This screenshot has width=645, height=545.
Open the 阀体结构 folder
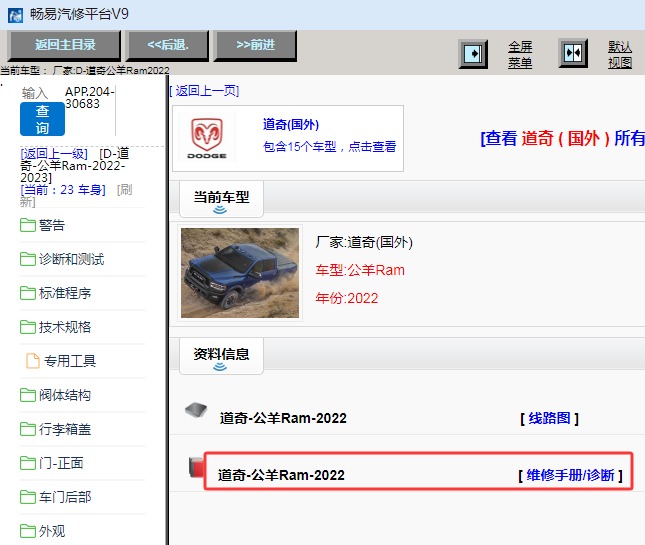[65, 395]
